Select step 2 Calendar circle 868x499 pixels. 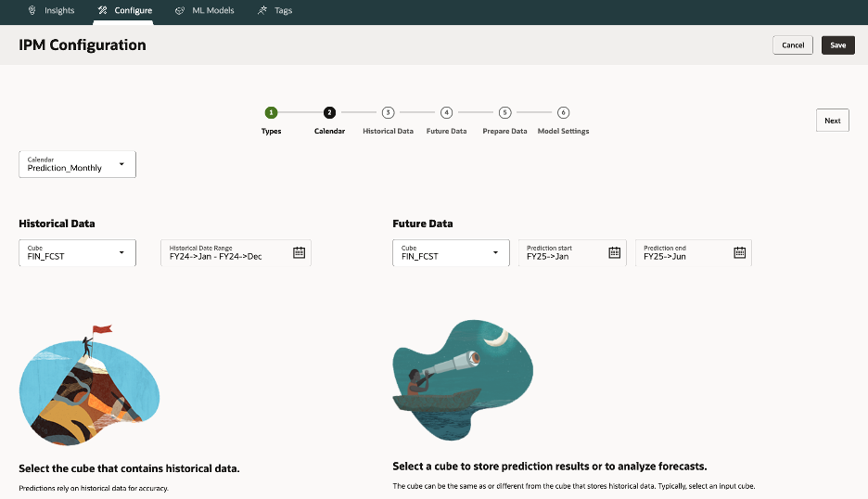329,112
